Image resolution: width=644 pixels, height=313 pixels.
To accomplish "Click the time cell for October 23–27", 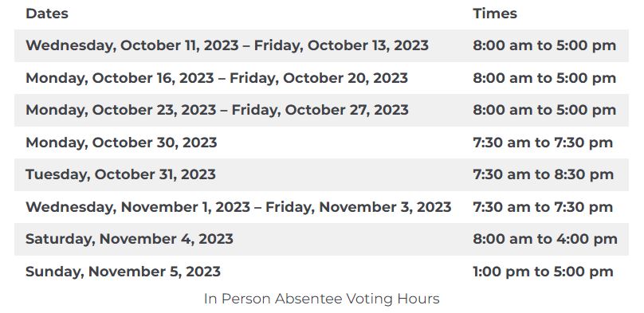I will tap(544, 110).
